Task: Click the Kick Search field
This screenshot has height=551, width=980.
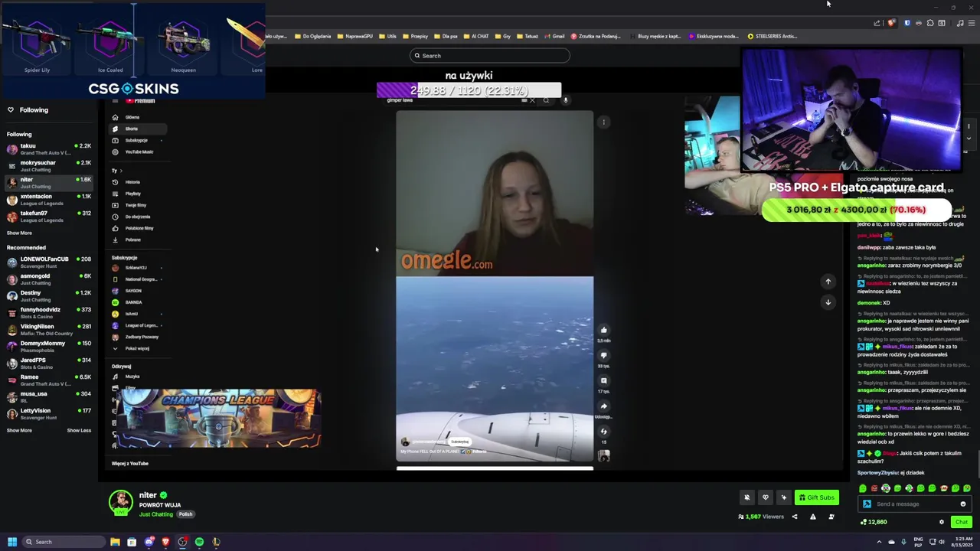Action: (490, 55)
